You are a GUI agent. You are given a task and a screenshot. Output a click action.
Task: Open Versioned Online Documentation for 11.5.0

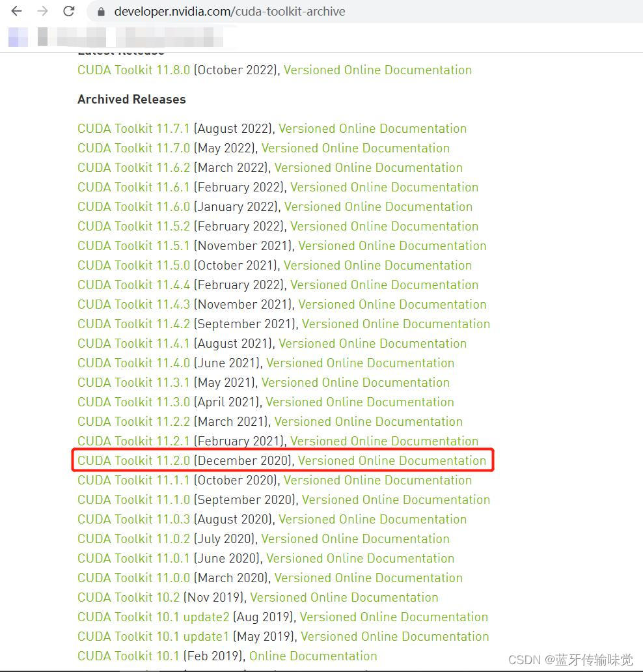378,265
